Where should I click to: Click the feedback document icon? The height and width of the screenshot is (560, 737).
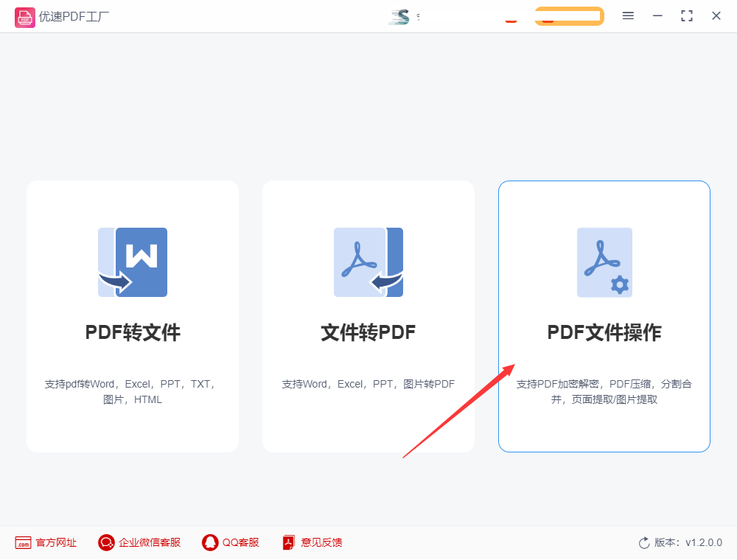[x=289, y=542]
